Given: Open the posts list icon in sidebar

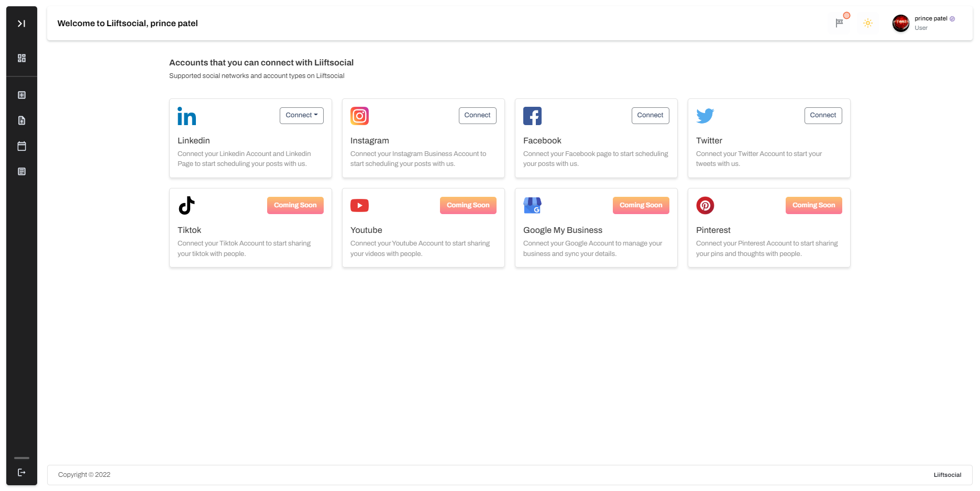Looking at the screenshot, I should [x=21, y=171].
